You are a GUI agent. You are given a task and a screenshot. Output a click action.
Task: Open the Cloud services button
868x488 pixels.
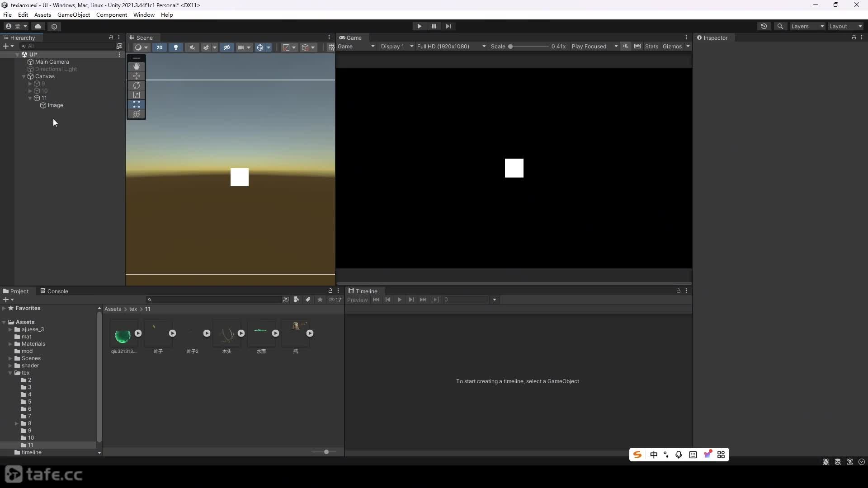click(38, 26)
